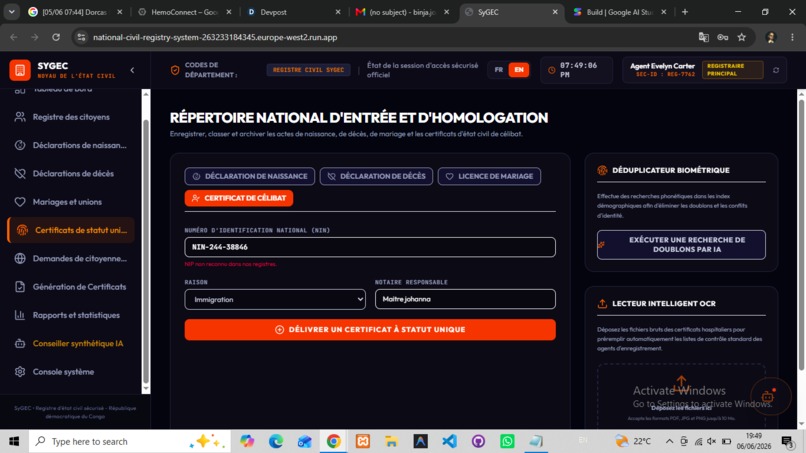Open the browser tab search dropdown
This screenshot has height=453, width=806.
click(x=11, y=12)
